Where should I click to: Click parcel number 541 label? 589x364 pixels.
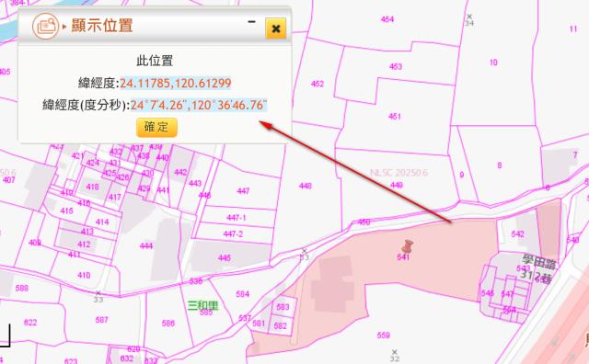tap(403, 257)
